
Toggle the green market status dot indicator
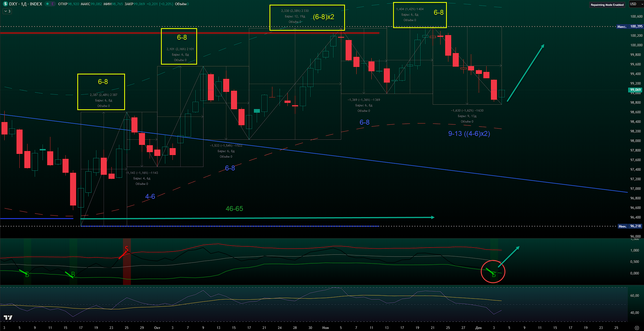(x=47, y=4)
